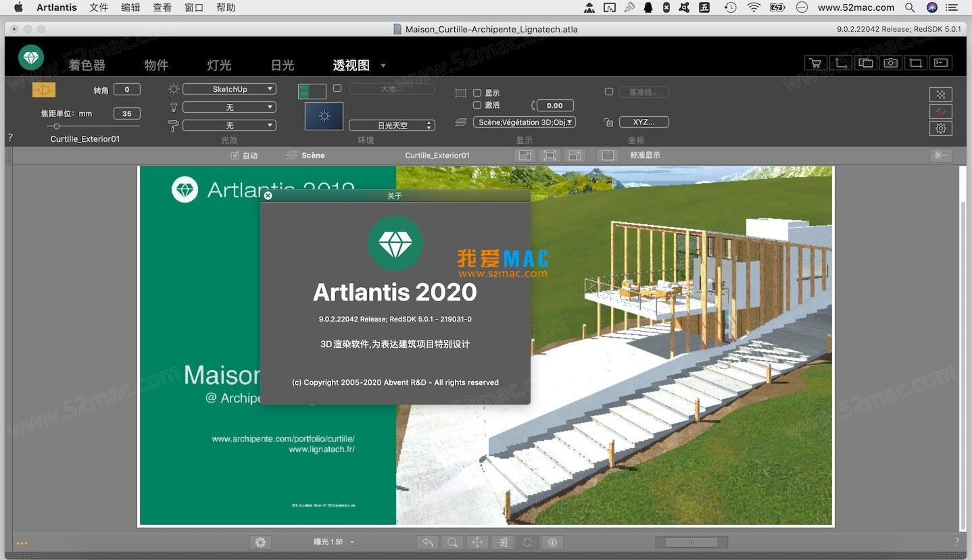Click the fit-to-frame preview icon
This screenshot has height=560, width=972.
(550, 155)
